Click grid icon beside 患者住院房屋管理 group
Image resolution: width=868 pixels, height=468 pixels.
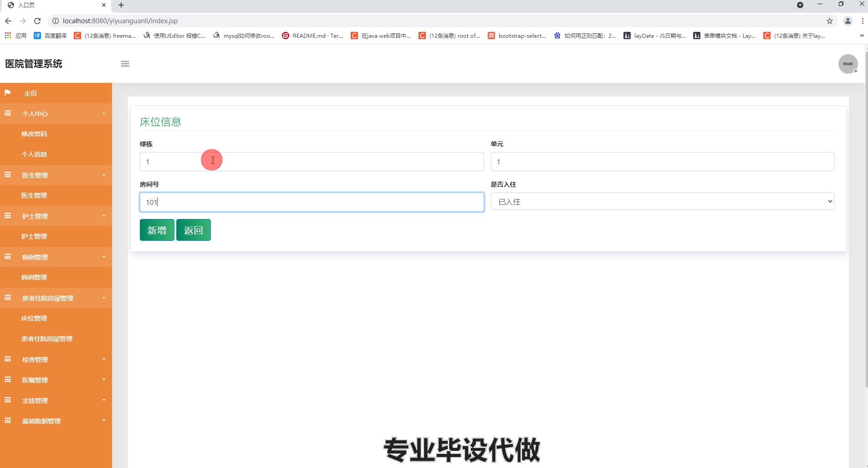click(x=8, y=297)
